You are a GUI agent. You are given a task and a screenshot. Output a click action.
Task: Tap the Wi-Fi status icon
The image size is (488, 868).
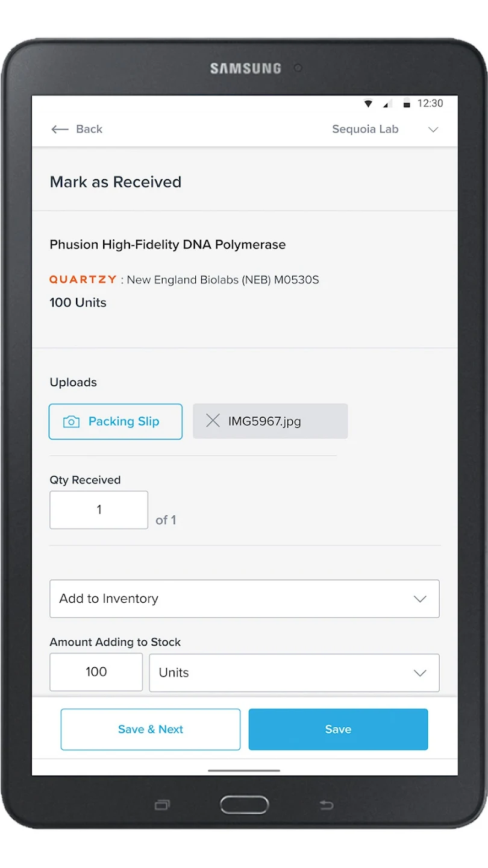click(368, 104)
